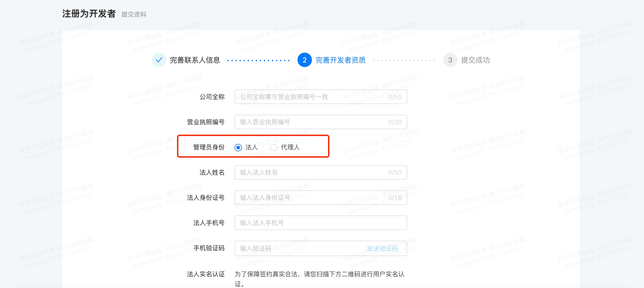The width and height of the screenshot is (644, 288).
Task: Click the 公司全称 input field
Action: click(x=321, y=97)
